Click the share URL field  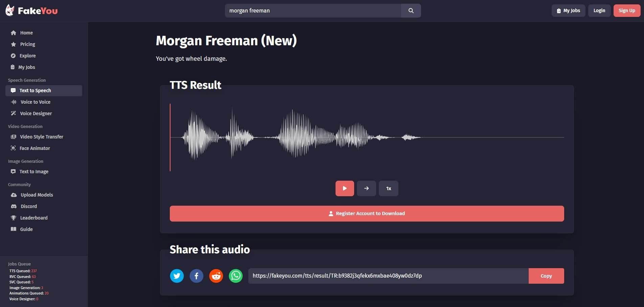pyautogui.click(x=388, y=276)
